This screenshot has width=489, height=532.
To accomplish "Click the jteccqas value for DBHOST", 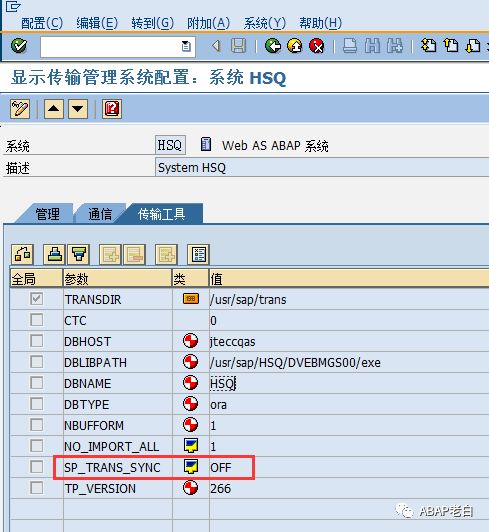I will click(x=233, y=342).
